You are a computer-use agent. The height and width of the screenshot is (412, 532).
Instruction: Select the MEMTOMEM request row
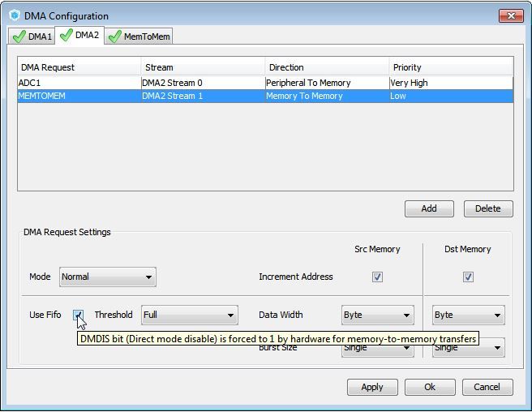pos(265,96)
